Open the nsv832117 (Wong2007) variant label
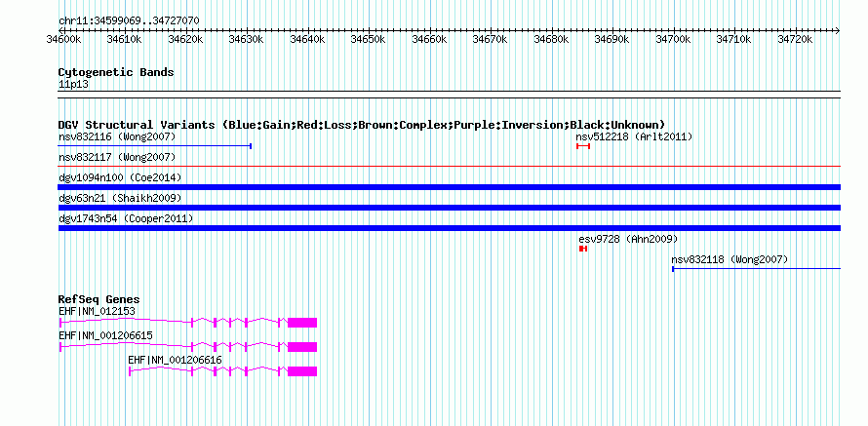 117,157
